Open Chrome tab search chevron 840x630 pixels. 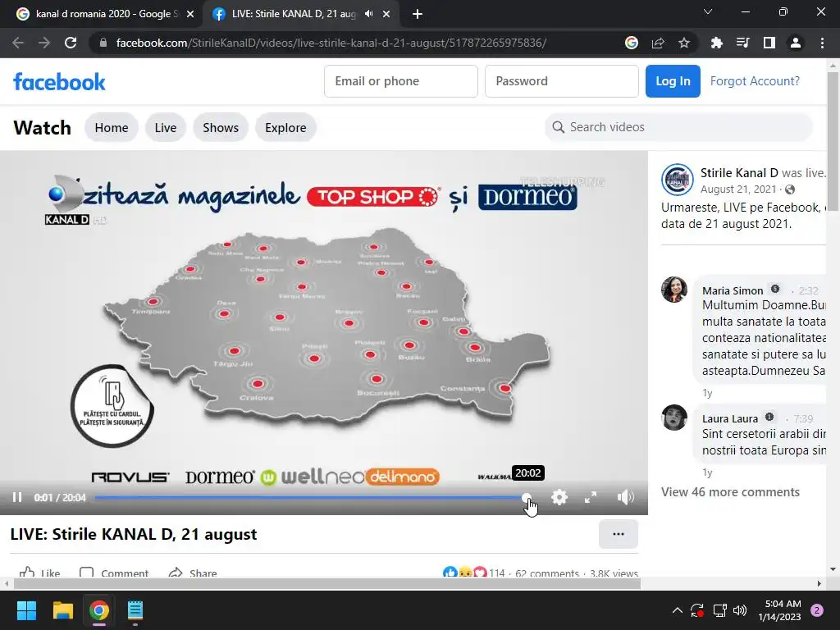[708, 11]
